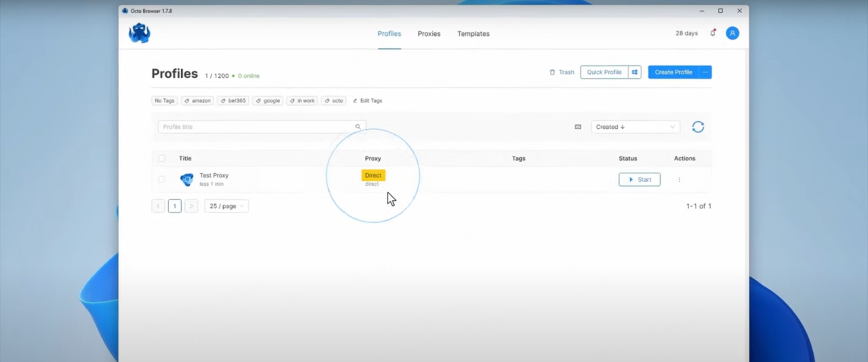Expand the Created sort dropdown

pyautogui.click(x=635, y=127)
